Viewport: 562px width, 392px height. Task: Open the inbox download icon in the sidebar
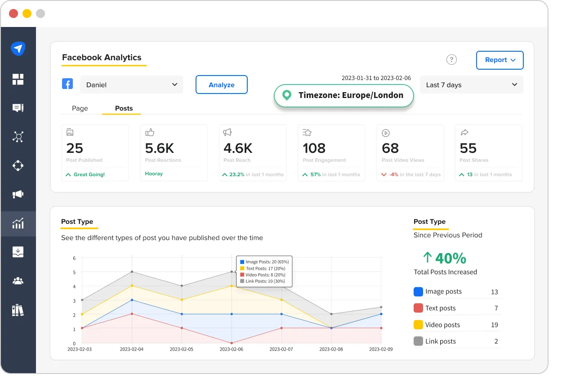(x=18, y=252)
